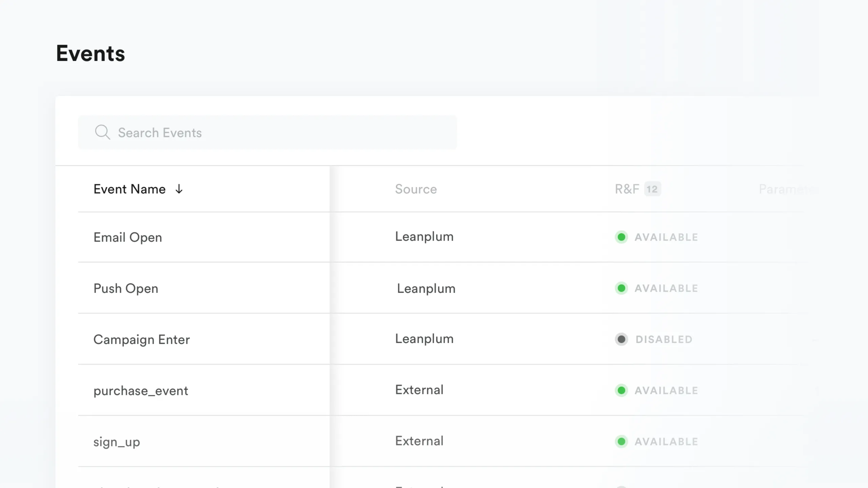This screenshot has height=488, width=868.
Task: Click the green status dot for Push Open
Action: point(621,288)
